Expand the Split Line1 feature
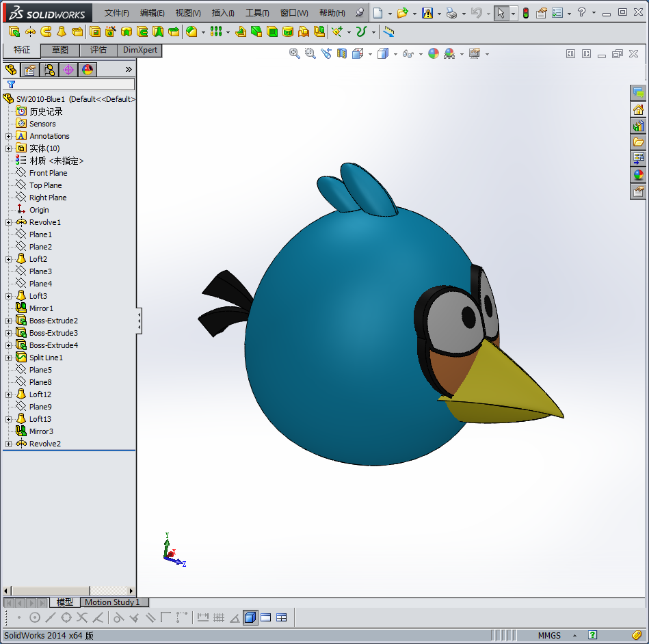Screen dimensions: 649x644 (x=8, y=358)
